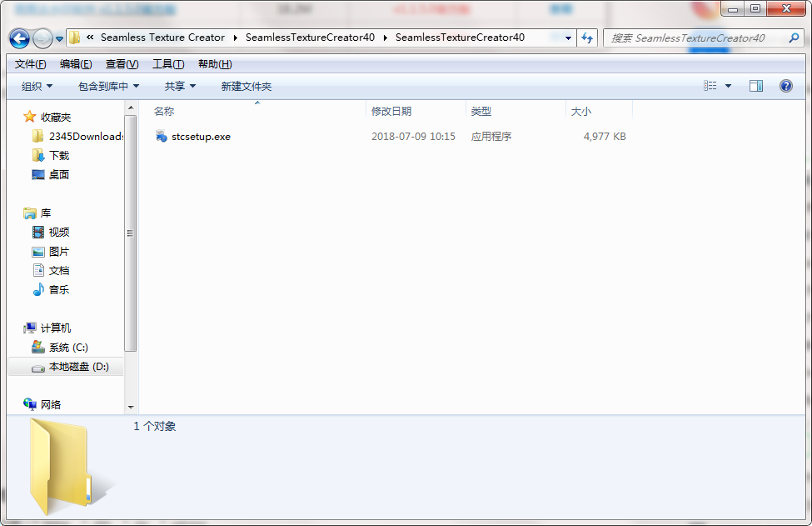Click the 网络 network icon

tap(29, 405)
